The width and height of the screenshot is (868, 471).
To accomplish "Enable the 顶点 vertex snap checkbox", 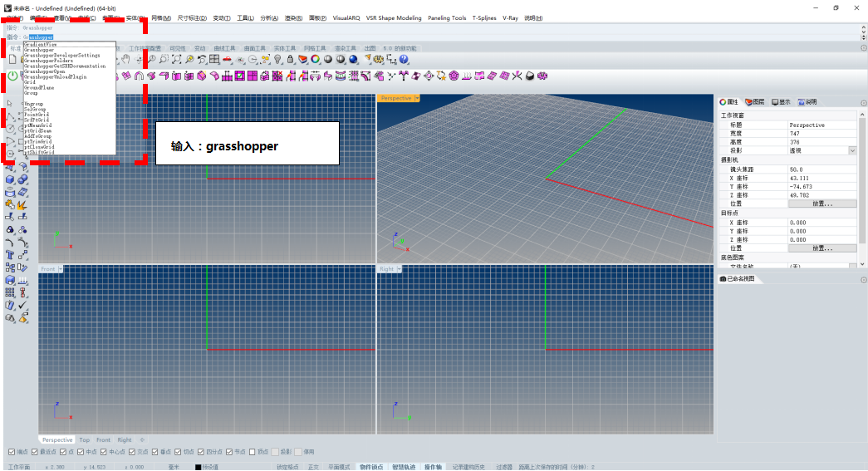I will [x=252, y=452].
